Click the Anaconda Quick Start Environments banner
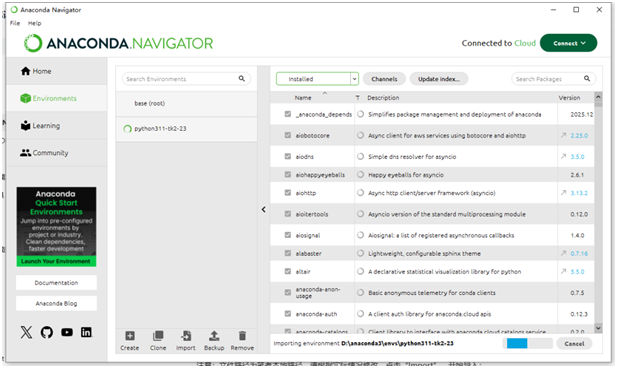 [x=56, y=227]
